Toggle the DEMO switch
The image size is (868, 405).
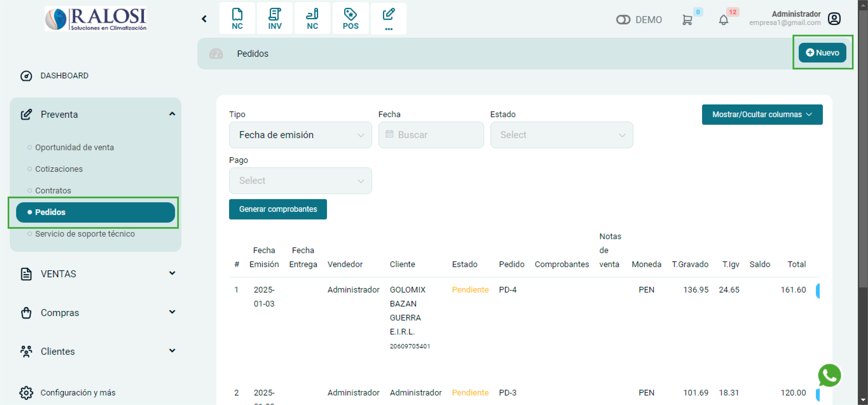pyautogui.click(x=623, y=20)
